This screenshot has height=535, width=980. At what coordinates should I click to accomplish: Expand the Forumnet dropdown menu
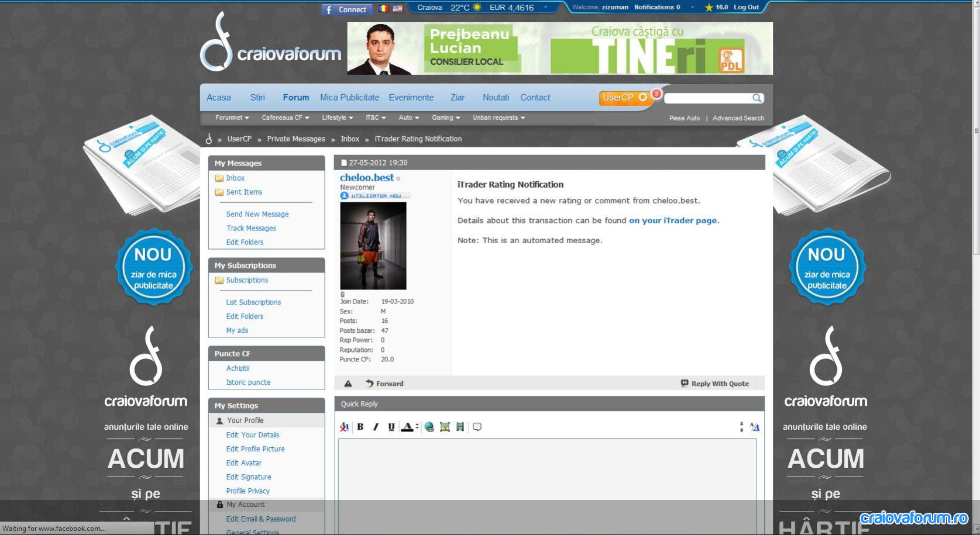point(232,118)
